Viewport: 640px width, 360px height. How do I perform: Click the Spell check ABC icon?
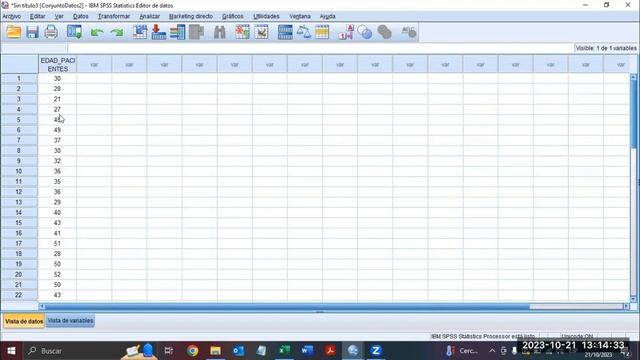point(408,32)
